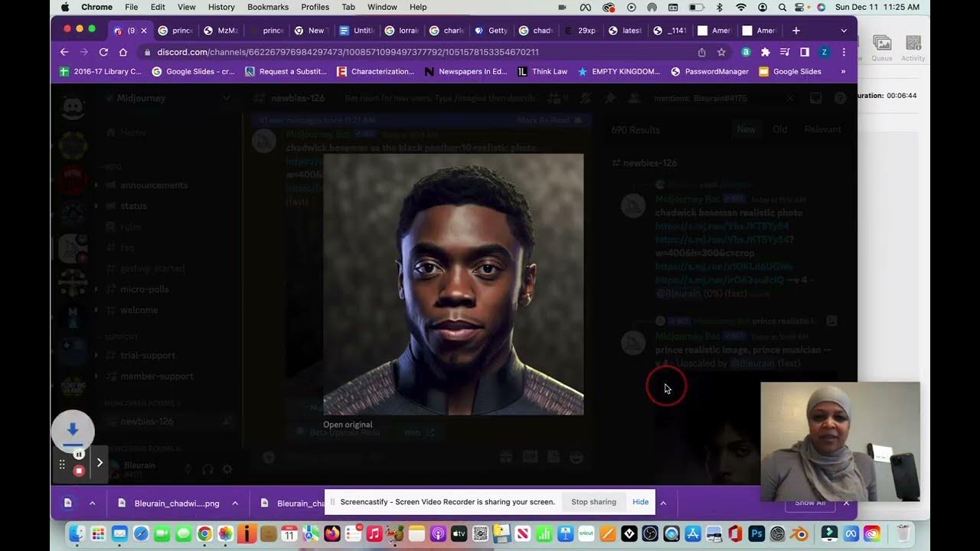
Task: Reload the Discord page
Action: pos(103,52)
